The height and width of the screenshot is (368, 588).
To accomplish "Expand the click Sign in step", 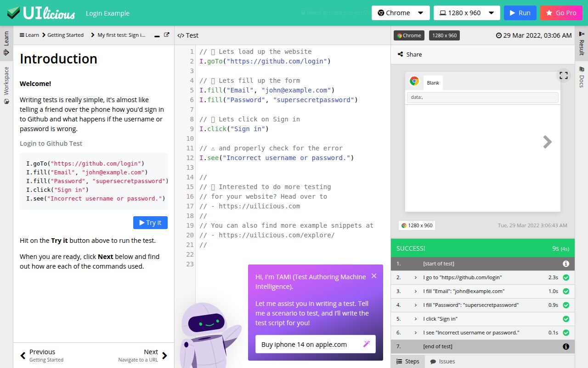I will coord(416,319).
